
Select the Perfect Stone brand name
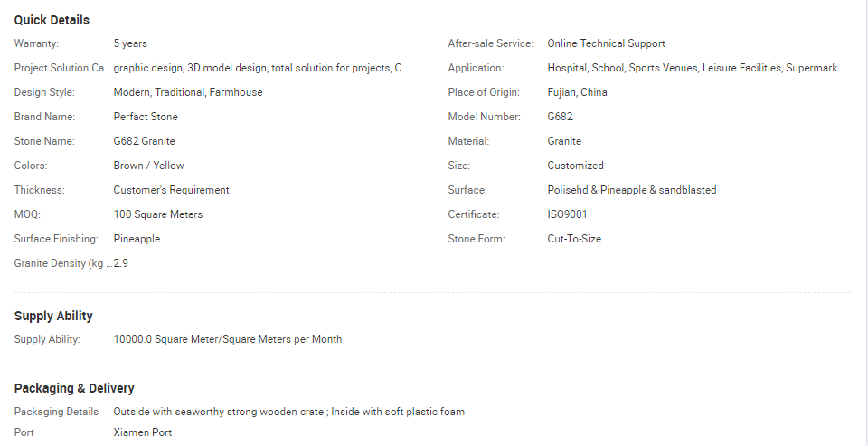click(x=146, y=117)
